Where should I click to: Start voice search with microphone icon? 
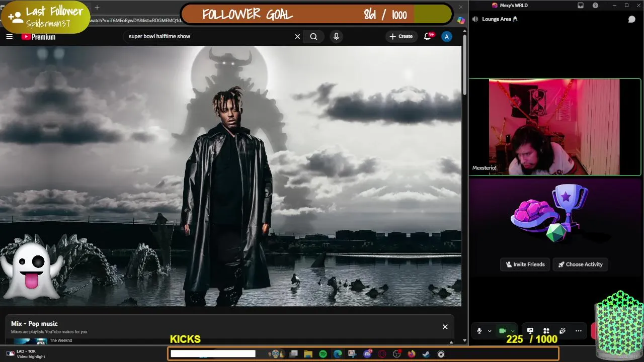[336, 36]
